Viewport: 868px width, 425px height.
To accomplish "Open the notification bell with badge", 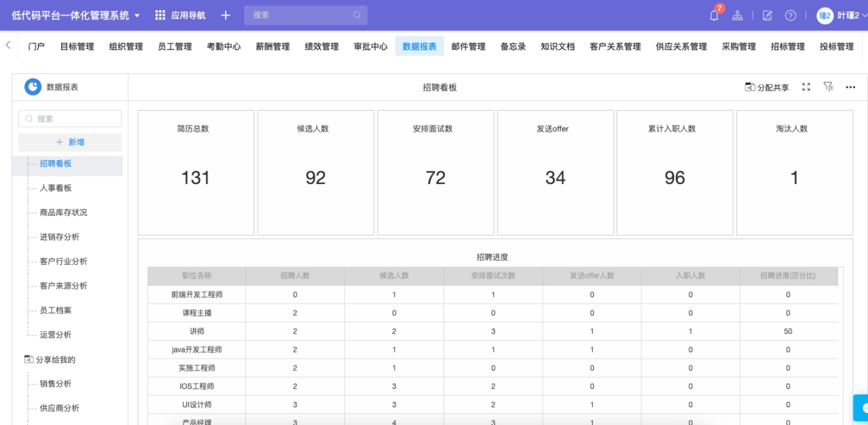I will pos(714,16).
